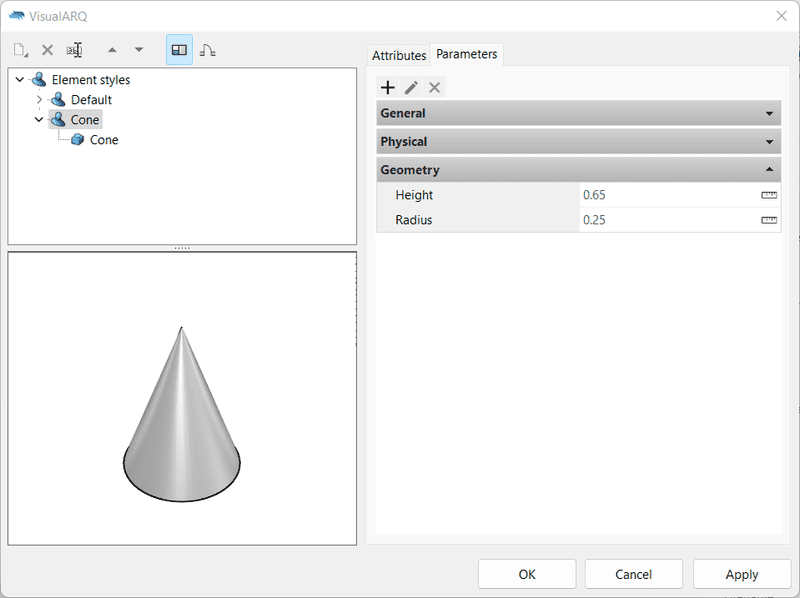
Task: Collapse the Element styles tree node
Action: (20, 79)
